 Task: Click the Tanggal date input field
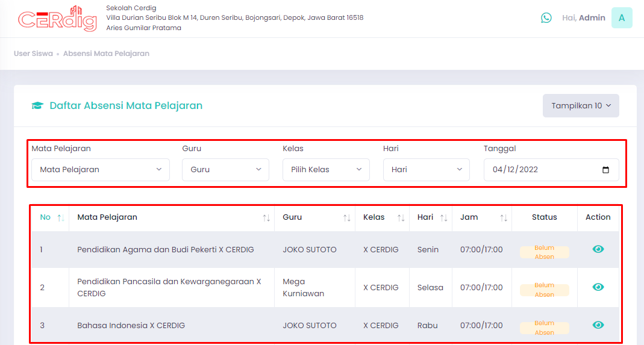pyautogui.click(x=551, y=170)
